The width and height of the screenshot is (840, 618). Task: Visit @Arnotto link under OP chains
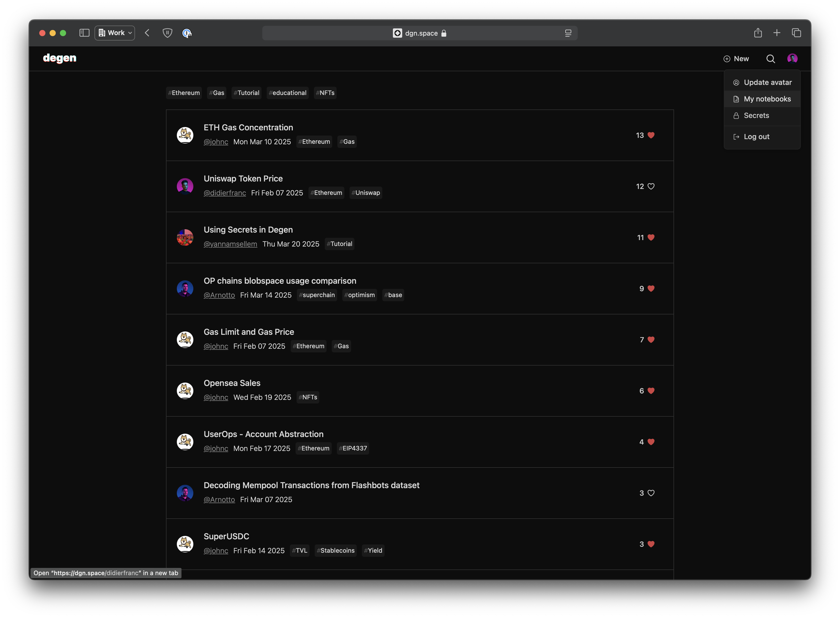(x=219, y=295)
